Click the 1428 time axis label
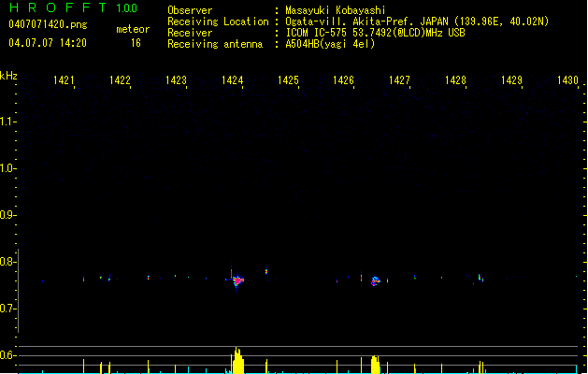The height and width of the screenshot is (374, 588). 455,80
